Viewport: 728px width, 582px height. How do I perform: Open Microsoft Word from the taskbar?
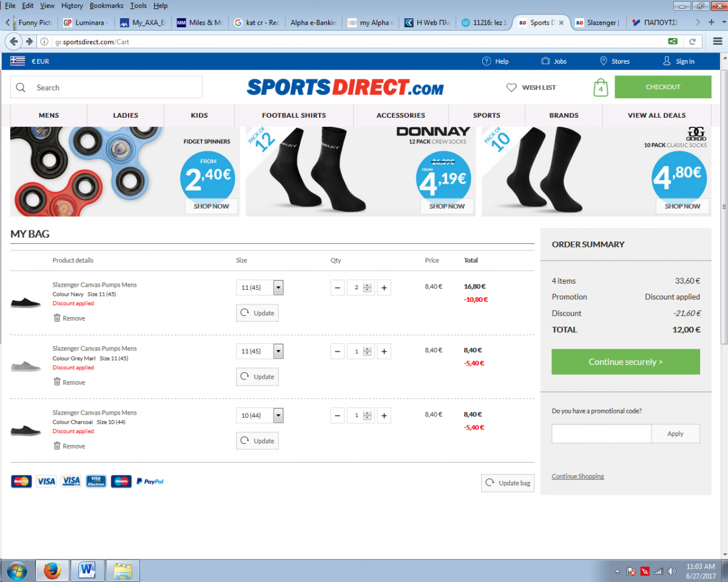[x=87, y=570]
